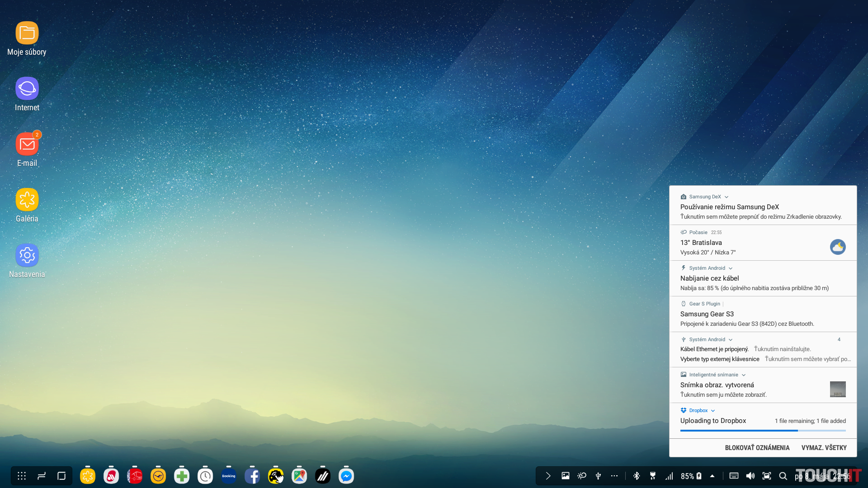Open Booking app from taskbar
The width and height of the screenshot is (868, 488).
point(229,476)
